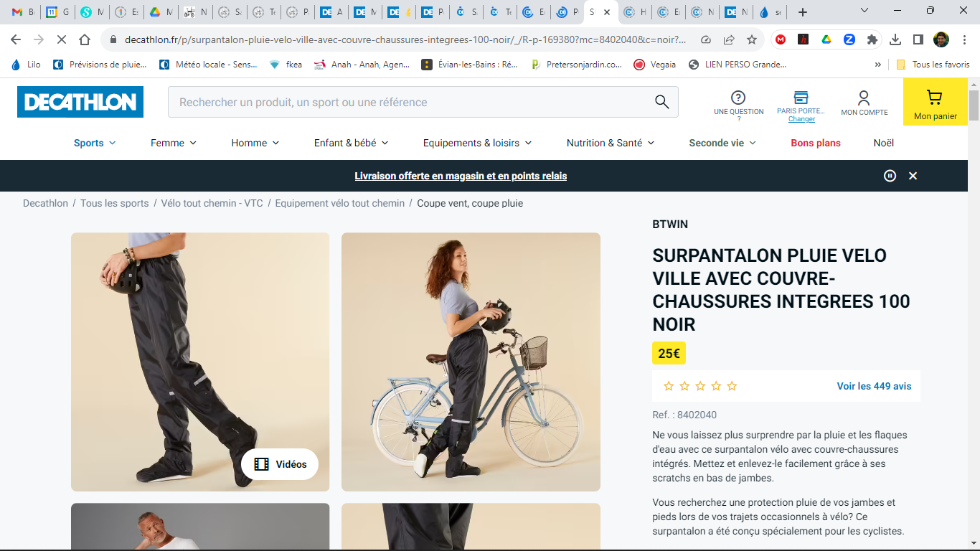This screenshot has width=980, height=551.
Task: Open Chrome downloads icon
Action: pyautogui.click(x=895, y=39)
